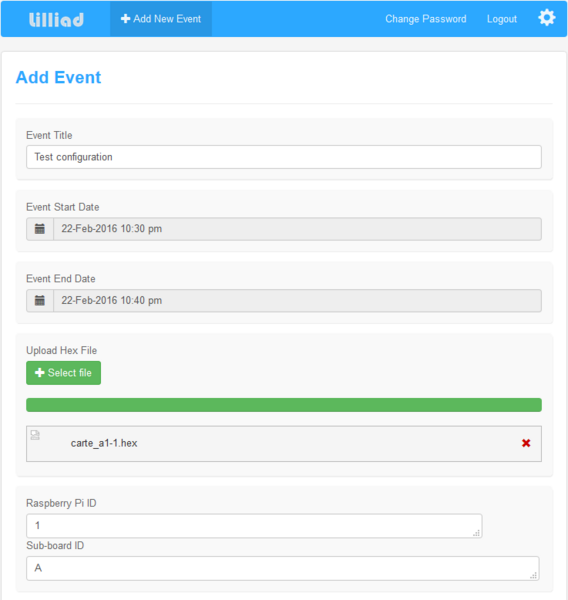Focus the Raspberry Pi ID field
The height and width of the screenshot is (600, 568).
click(254, 526)
